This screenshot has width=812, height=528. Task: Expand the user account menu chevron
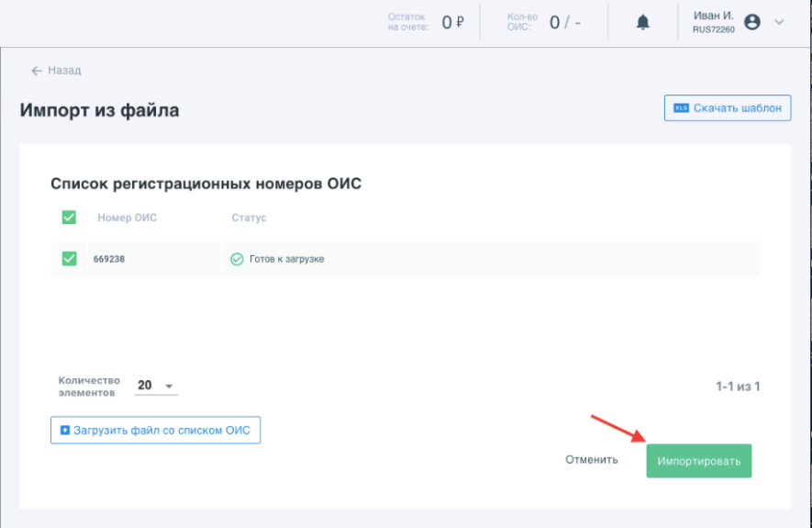[x=780, y=23]
